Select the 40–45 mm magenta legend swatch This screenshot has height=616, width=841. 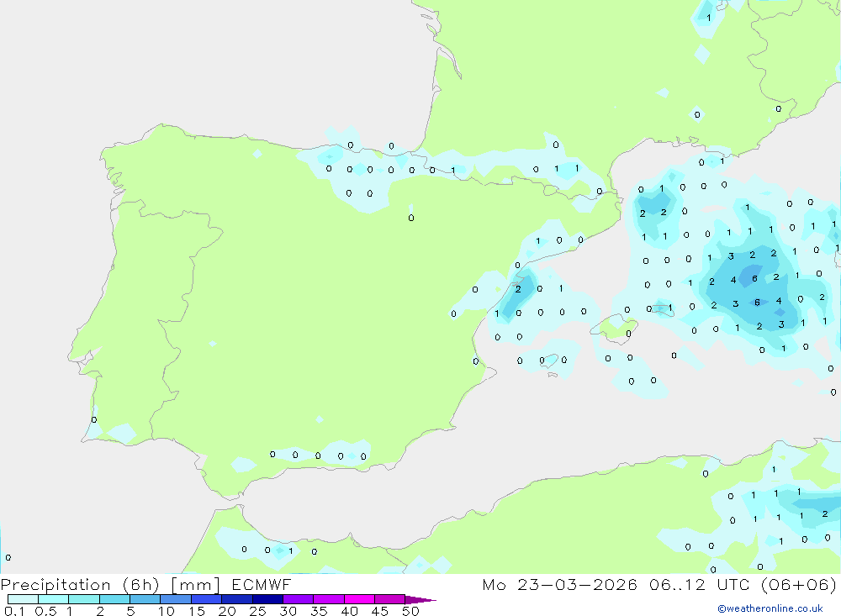coord(359,599)
